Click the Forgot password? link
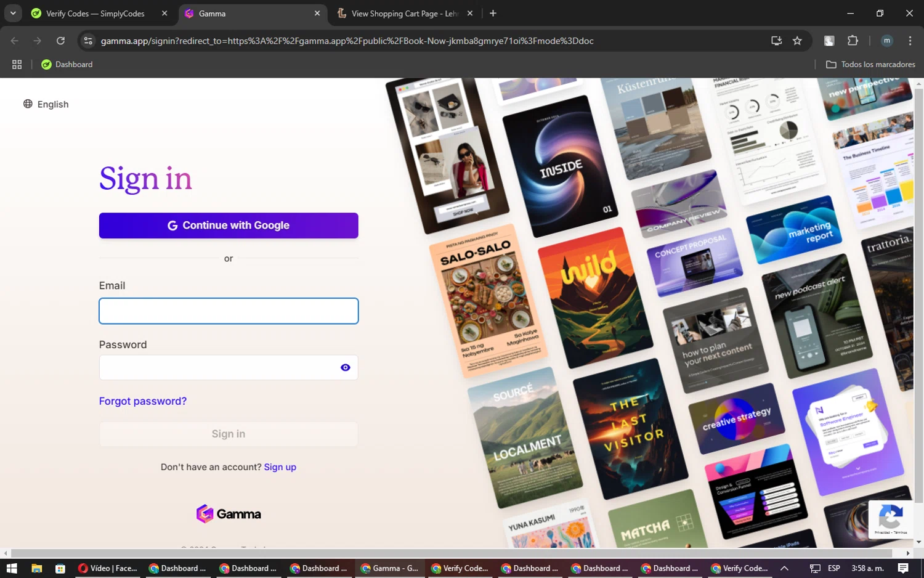The width and height of the screenshot is (924, 578). [x=143, y=401]
